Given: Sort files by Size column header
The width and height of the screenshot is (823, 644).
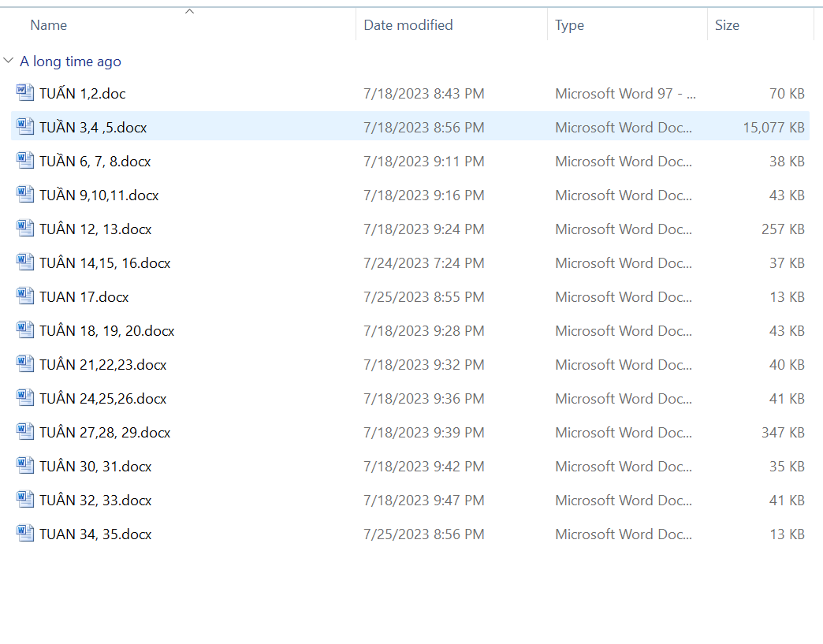Looking at the screenshot, I should click(x=727, y=25).
